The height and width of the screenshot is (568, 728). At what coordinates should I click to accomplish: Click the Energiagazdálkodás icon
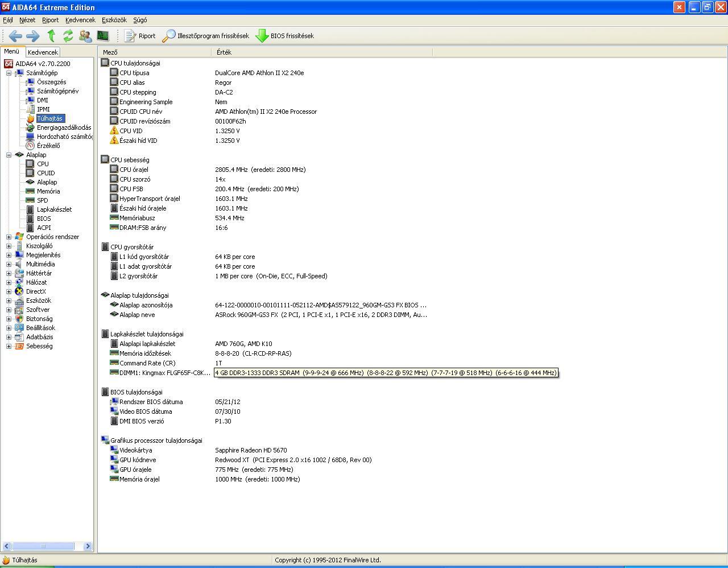pyautogui.click(x=30, y=127)
